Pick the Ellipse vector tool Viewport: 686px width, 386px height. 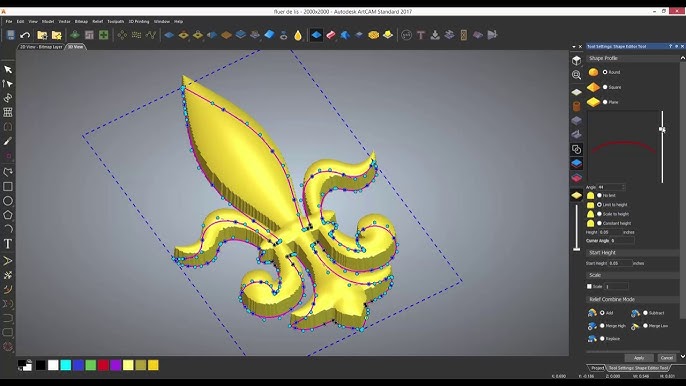click(x=8, y=201)
